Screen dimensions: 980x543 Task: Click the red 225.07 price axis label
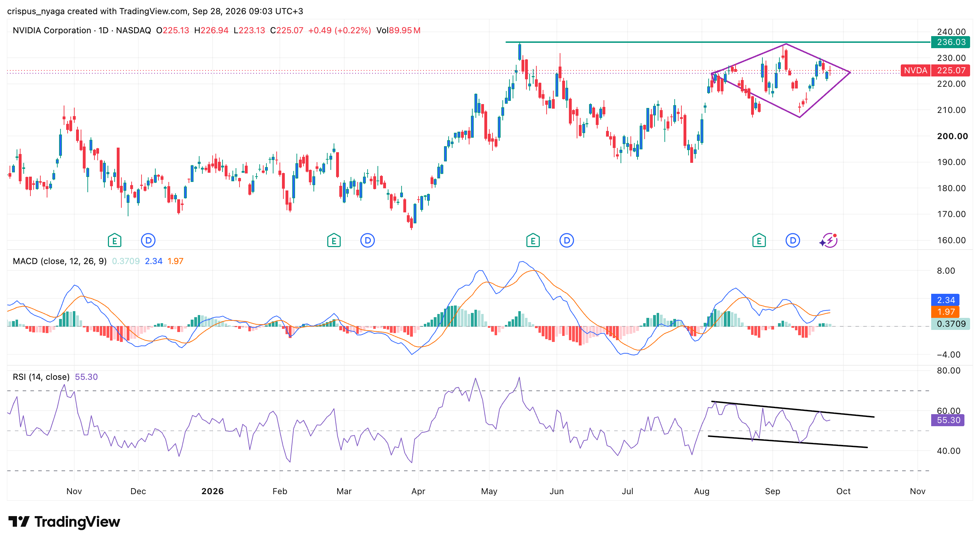[x=950, y=70]
